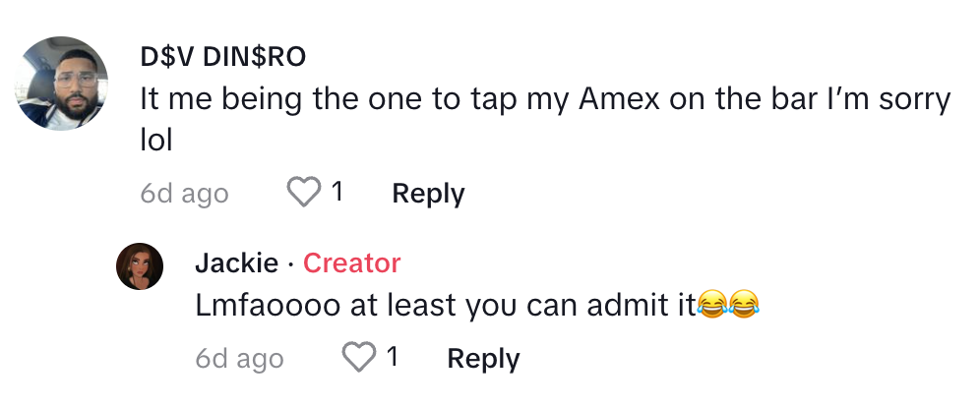This screenshot has width=980, height=407.
Task: Click the word "lol" ending the first comment
Action: click(x=156, y=141)
